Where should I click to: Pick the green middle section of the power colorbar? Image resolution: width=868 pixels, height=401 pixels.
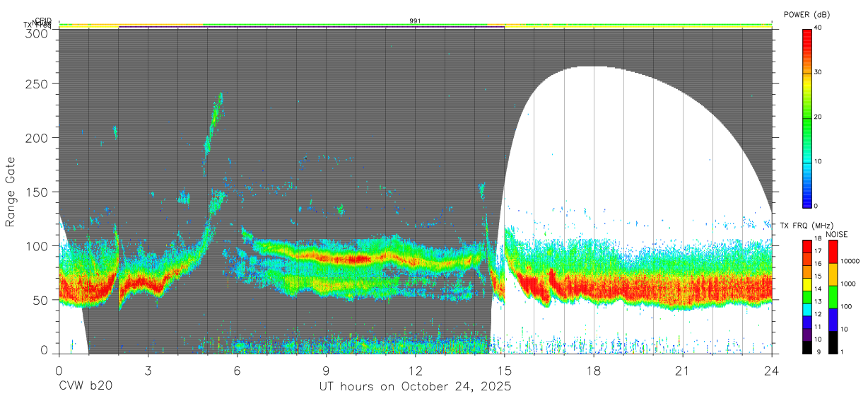(807, 117)
